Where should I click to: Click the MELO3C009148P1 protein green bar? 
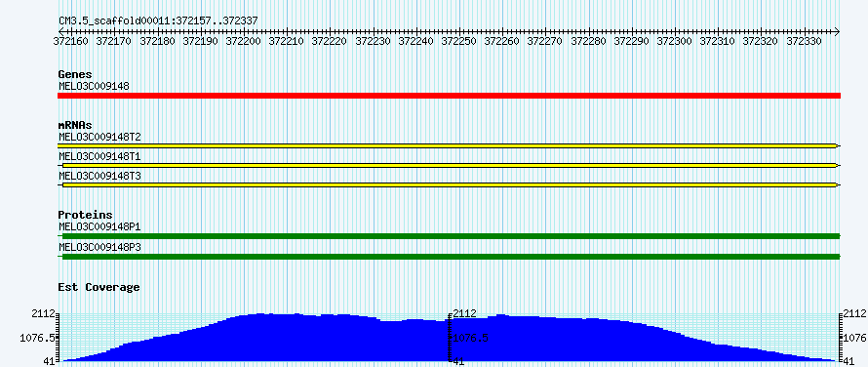pos(449,236)
